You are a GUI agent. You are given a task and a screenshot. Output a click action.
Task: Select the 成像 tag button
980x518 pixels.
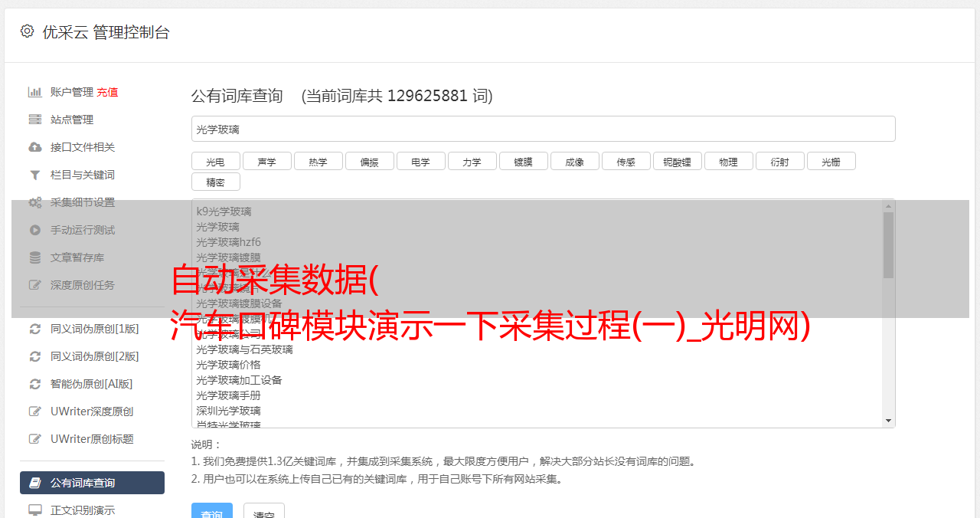(x=575, y=161)
